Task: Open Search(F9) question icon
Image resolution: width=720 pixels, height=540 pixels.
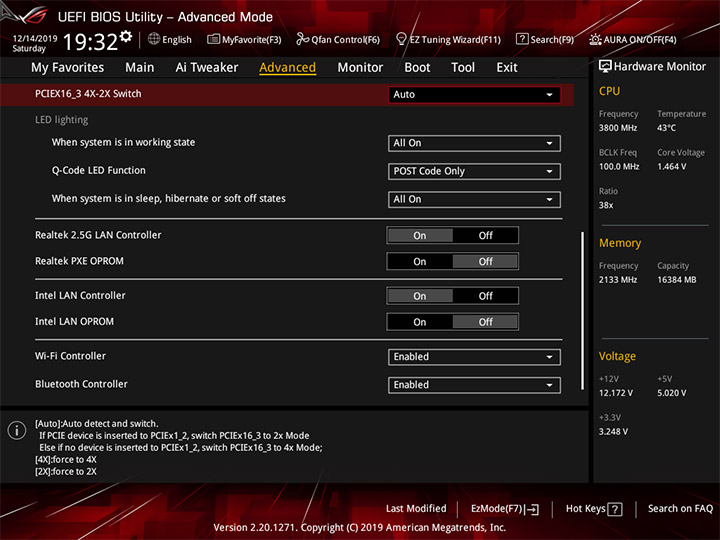Action: [522, 39]
